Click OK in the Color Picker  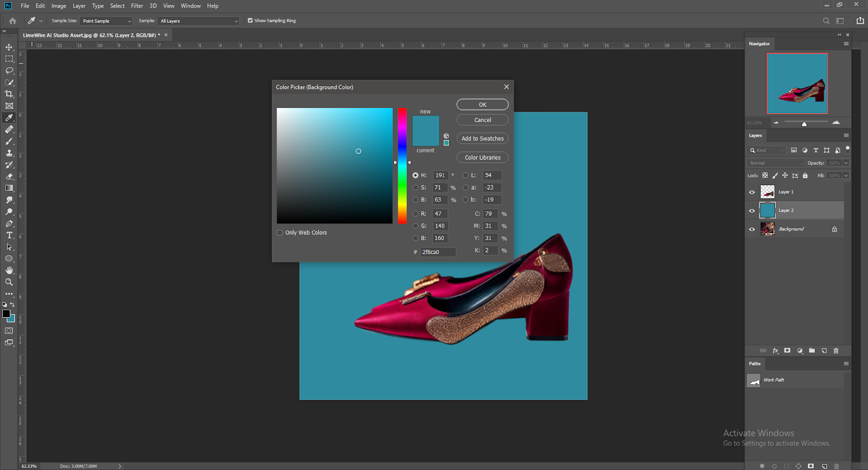tap(482, 105)
